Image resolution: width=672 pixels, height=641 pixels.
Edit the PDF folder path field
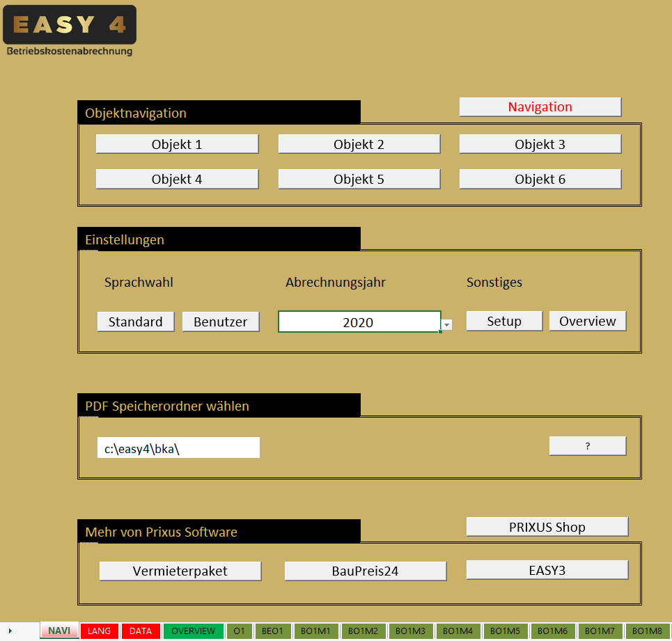pyautogui.click(x=178, y=448)
